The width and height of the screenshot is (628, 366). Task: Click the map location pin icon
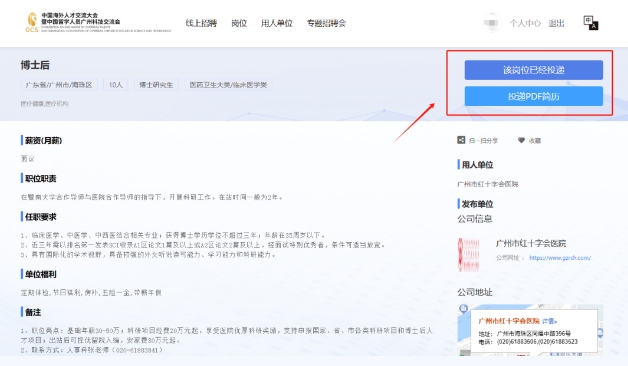[463, 309]
